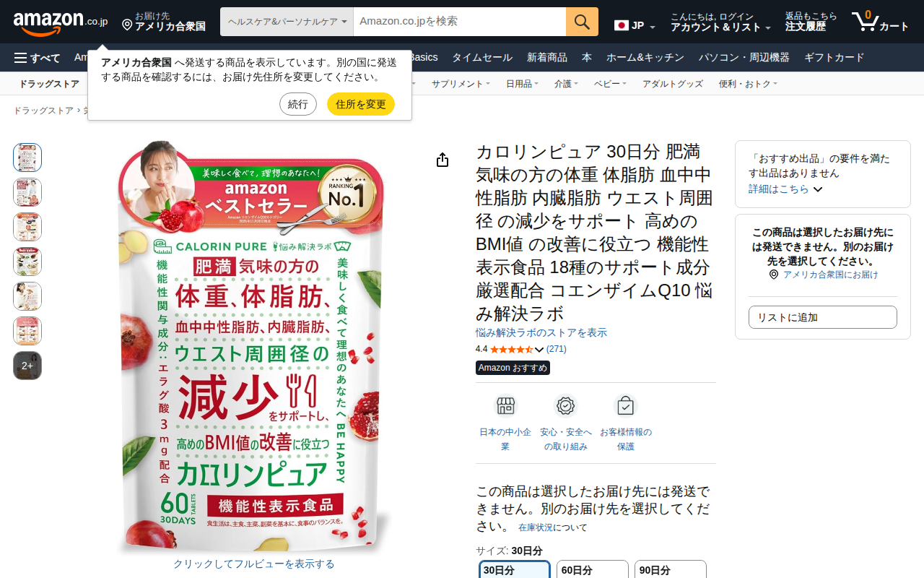Select the 90日分 size option
This screenshot has height=578, width=924.
tap(670, 569)
